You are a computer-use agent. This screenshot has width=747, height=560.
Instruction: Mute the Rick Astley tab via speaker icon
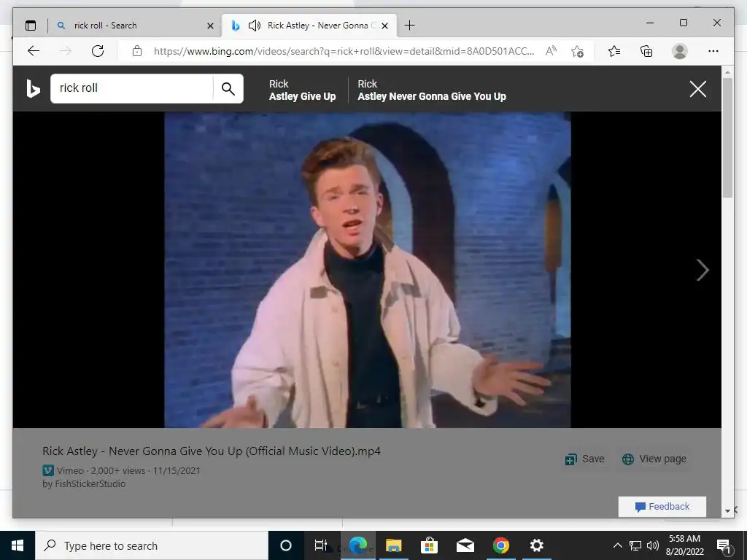pyautogui.click(x=255, y=26)
